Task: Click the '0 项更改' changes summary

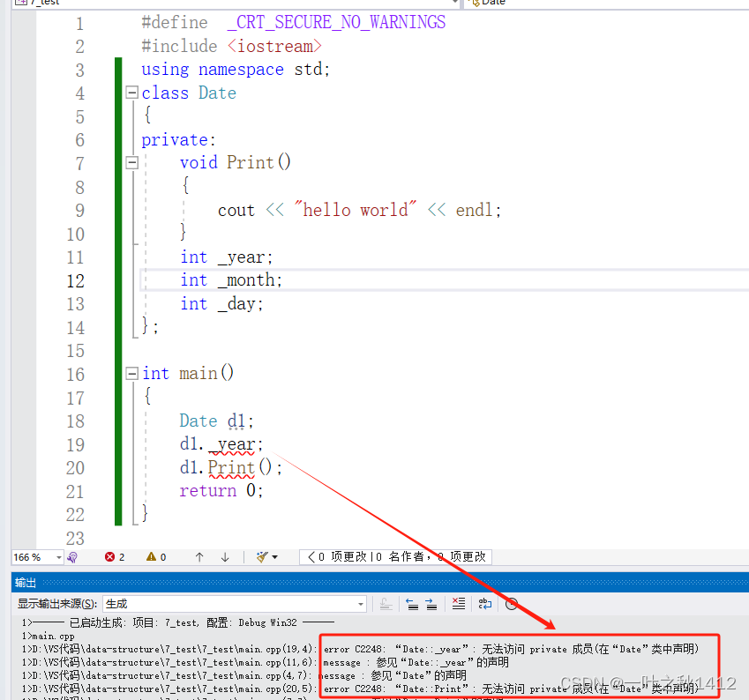Action: [395, 557]
